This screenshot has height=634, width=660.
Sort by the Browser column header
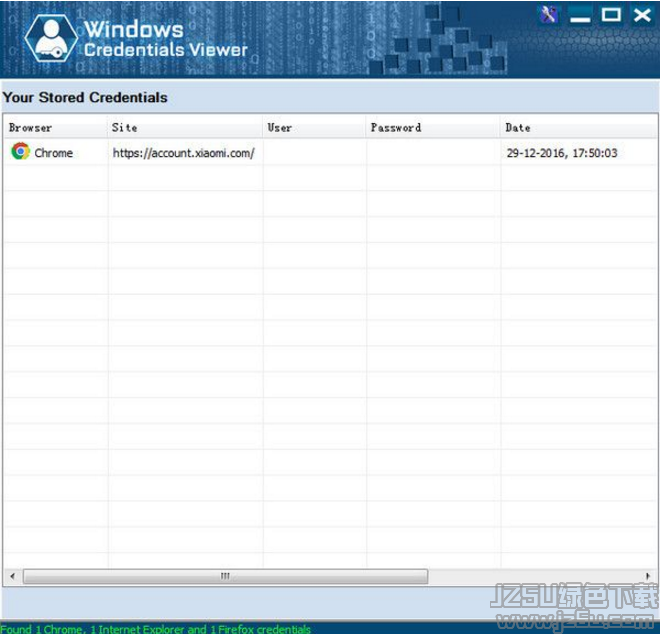55,128
